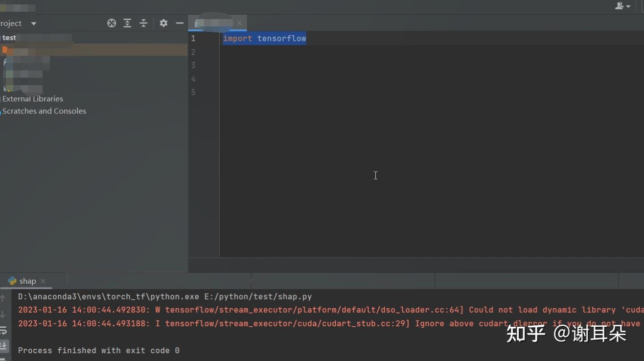Click the Python file icon beside shap tab
The width and height of the screenshot is (644, 361).
pyautogui.click(x=12, y=281)
